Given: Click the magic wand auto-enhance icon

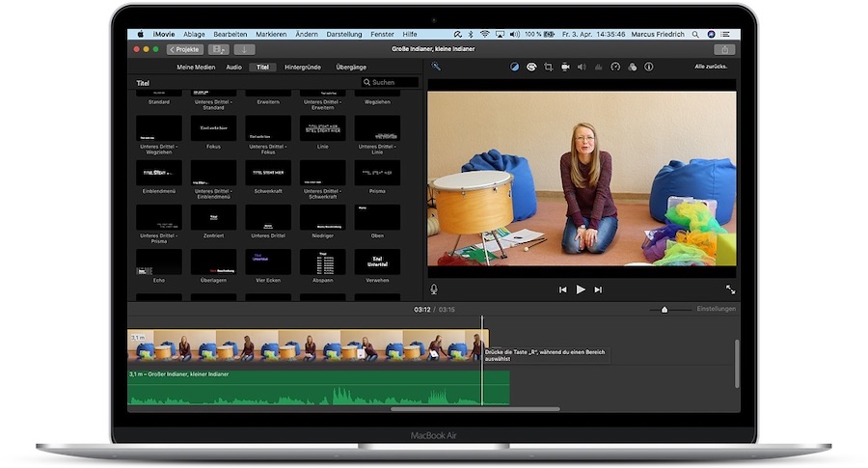Looking at the screenshot, I should point(436,67).
